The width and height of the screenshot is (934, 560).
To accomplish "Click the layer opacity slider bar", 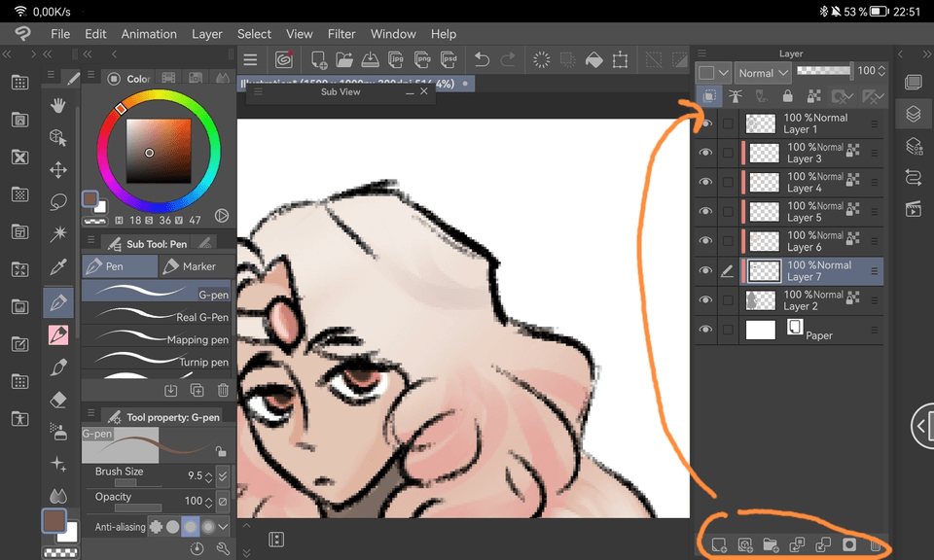I will pyautogui.click(x=825, y=71).
